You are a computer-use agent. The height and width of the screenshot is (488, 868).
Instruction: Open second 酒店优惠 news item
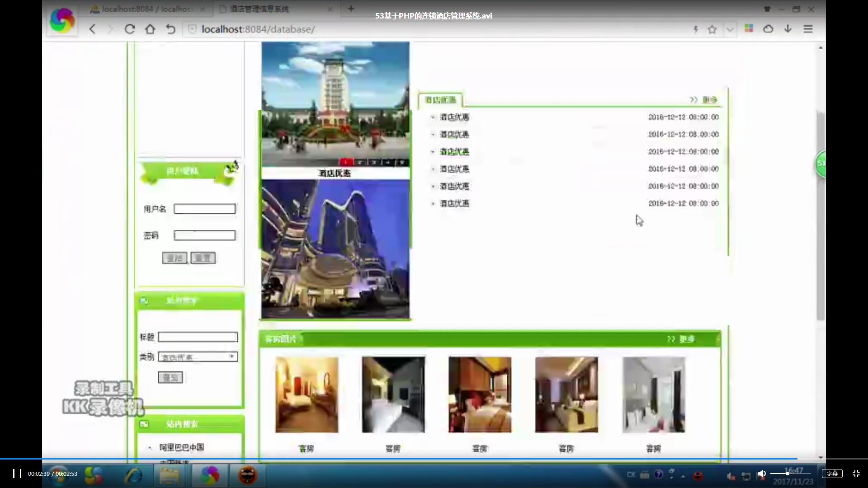455,134
